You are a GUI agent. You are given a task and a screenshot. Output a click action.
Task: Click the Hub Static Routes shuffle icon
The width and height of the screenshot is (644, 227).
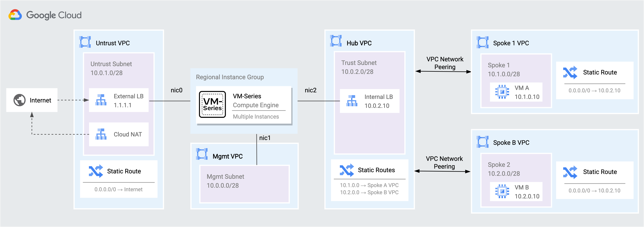click(347, 170)
